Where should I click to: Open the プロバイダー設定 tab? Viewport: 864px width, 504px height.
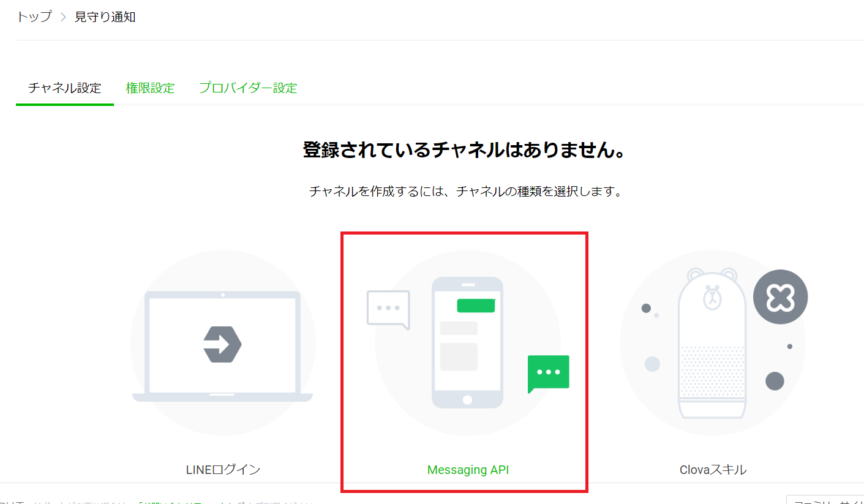(x=247, y=88)
